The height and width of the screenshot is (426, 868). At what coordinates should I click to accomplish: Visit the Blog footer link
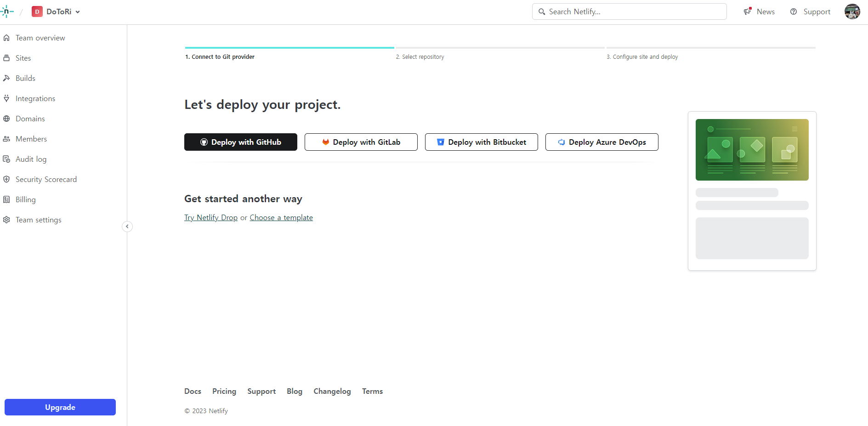295,391
